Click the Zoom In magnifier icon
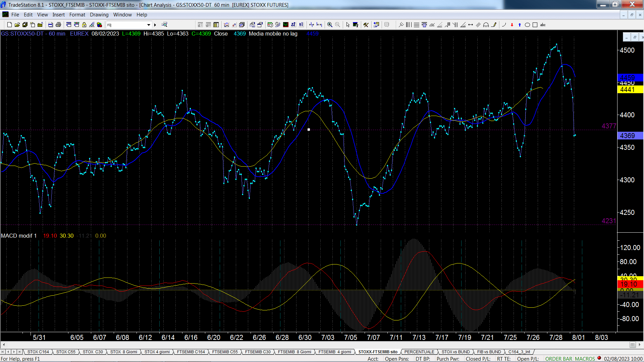Screen dimensions: 644x362 [x=330, y=25]
